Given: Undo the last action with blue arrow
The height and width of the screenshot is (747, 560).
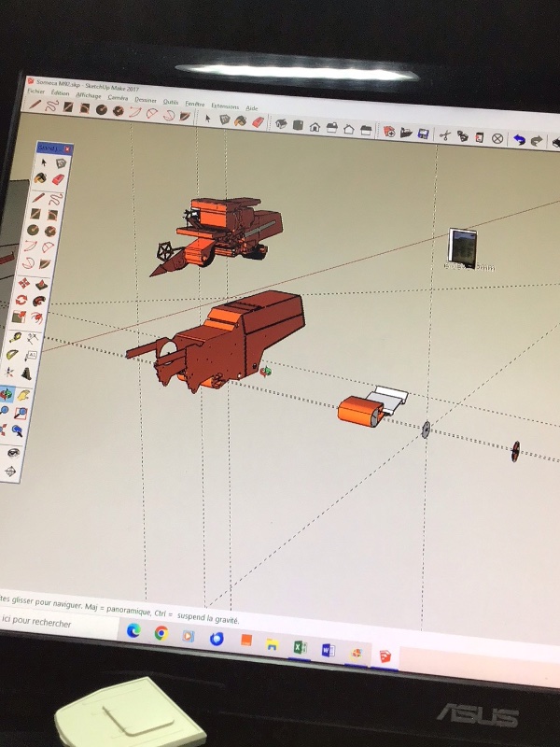Looking at the screenshot, I should (x=519, y=140).
